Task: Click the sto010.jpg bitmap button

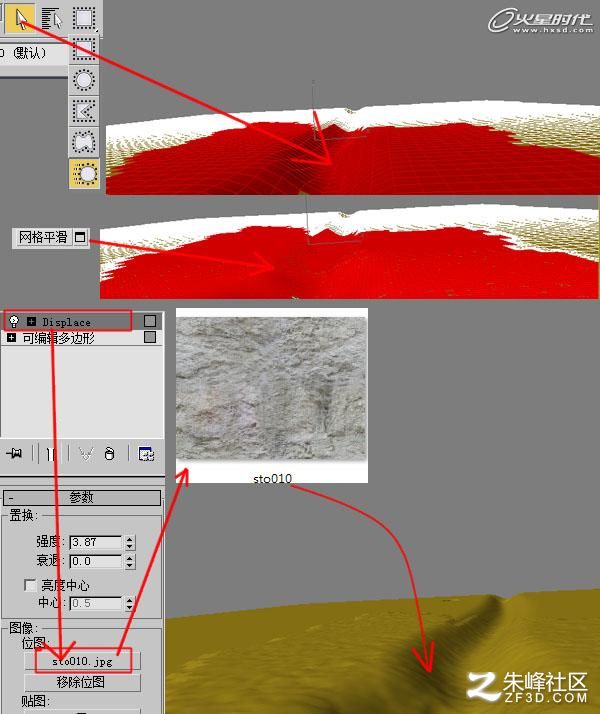Action: click(x=82, y=661)
